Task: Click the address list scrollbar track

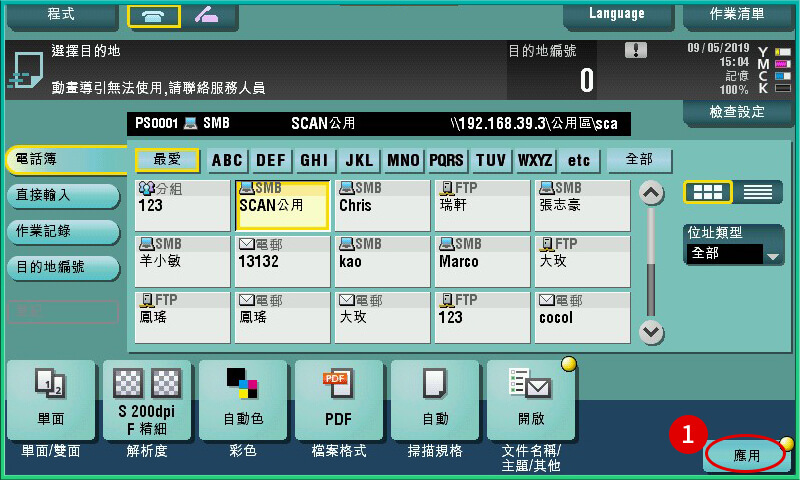Action: click(651, 262)
